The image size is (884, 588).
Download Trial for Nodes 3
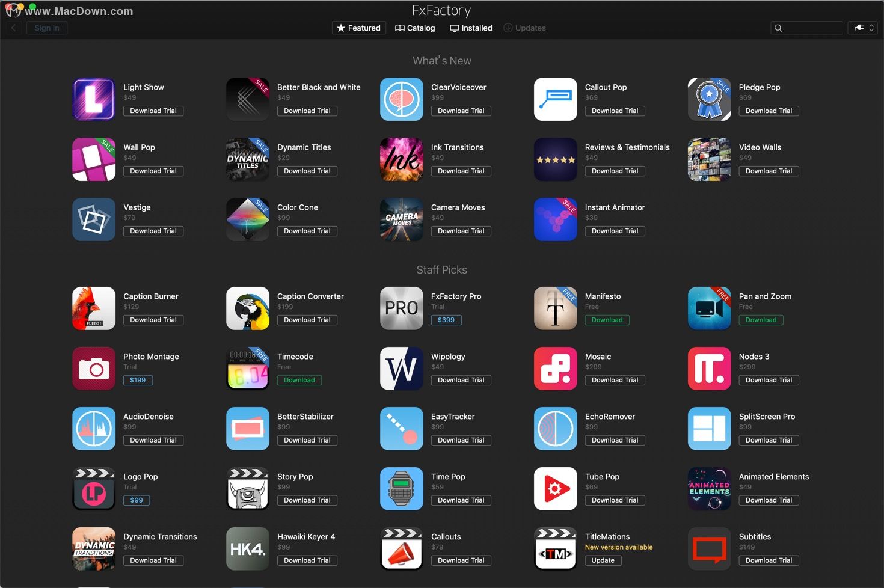(x=769, y=381)
